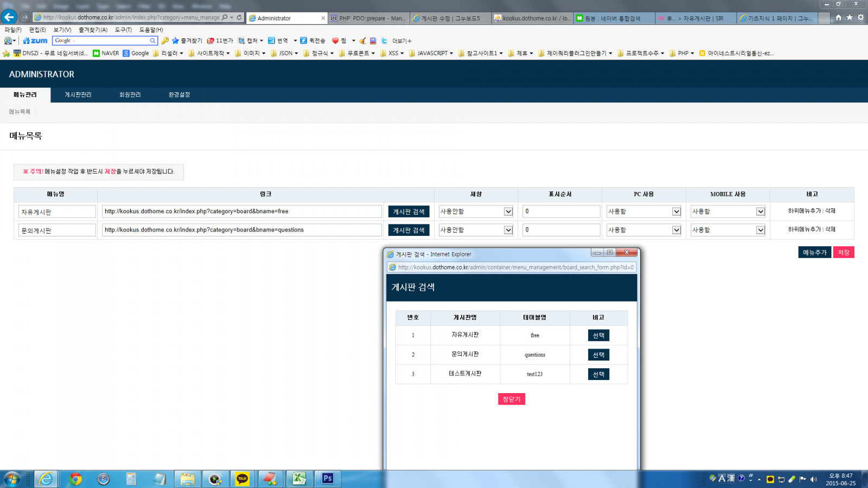
Task: Switch to the 환경설정 admin tab
Action: click(x=179, y=95)
